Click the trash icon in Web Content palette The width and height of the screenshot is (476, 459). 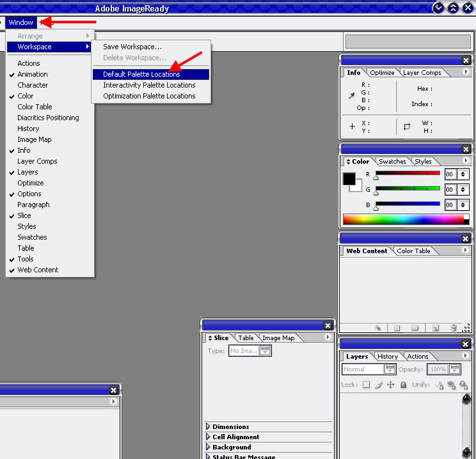tap(454, 327)
